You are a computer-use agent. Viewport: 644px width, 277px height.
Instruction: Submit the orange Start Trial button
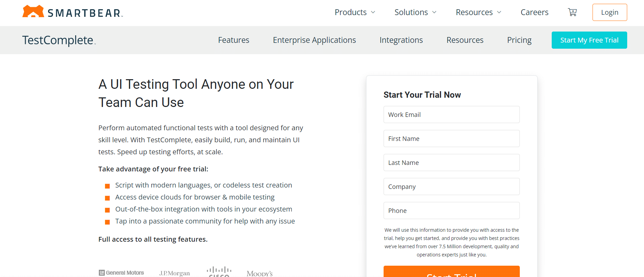[452, 272]
